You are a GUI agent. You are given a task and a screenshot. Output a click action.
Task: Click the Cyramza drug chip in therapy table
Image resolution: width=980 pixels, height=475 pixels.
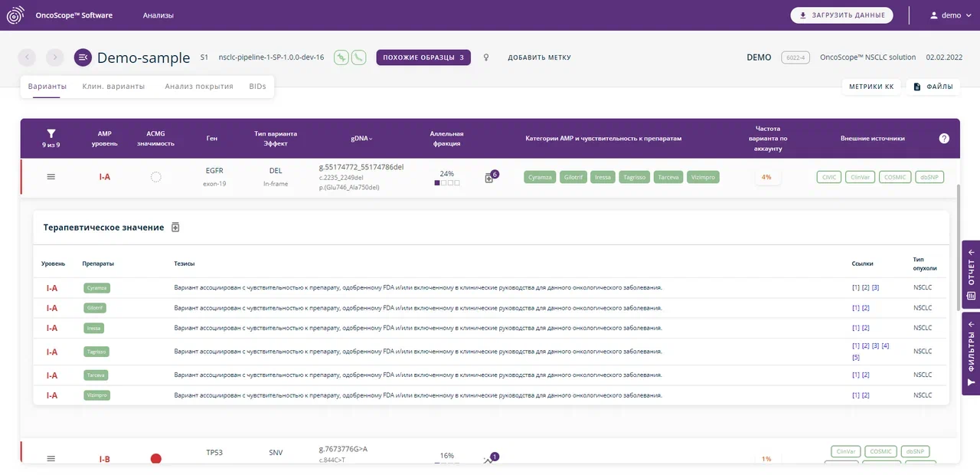click(96, 288)
